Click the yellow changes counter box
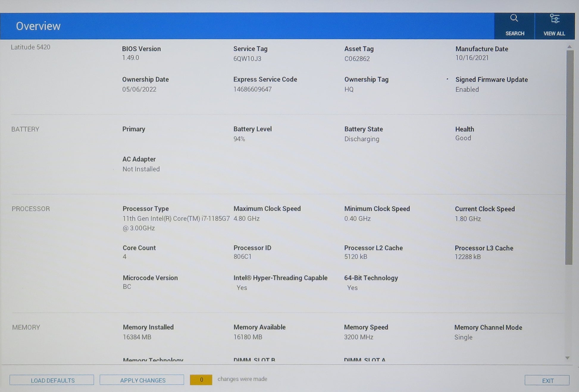This screenshot has width=579, height=392. pyautogui.click(x=201, y=380)
